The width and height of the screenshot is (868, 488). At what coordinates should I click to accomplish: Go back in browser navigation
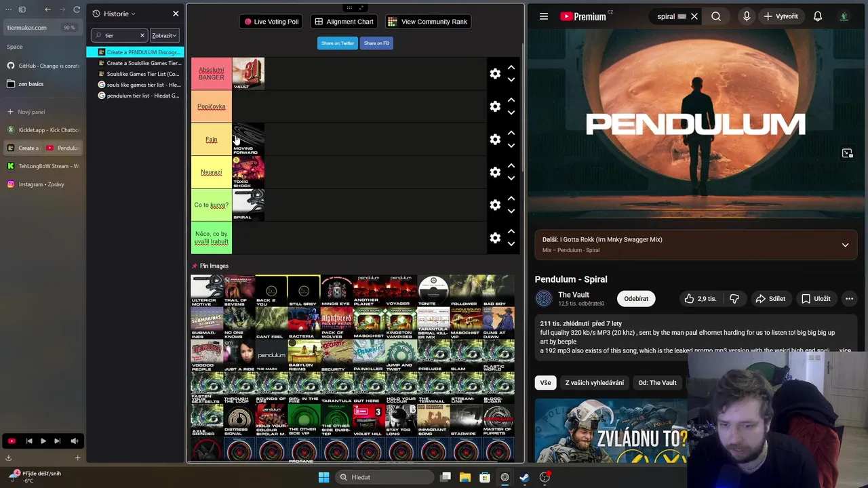(x=47, y=9)
